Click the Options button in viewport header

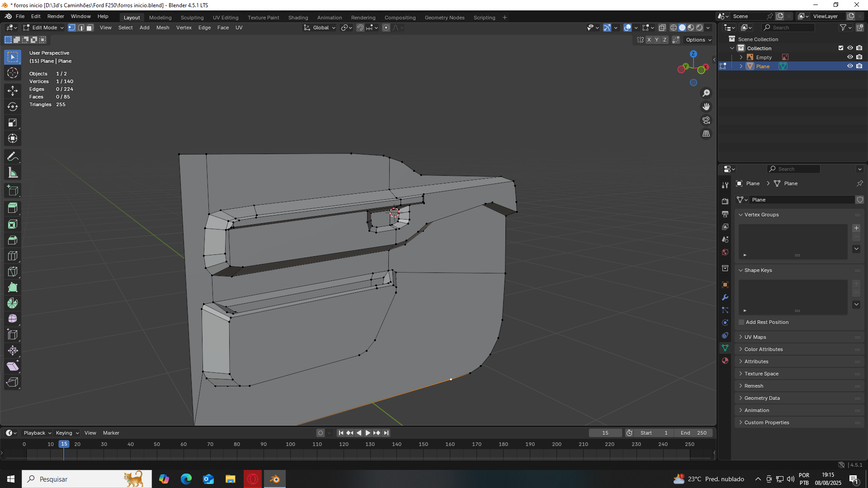pyautogui.click(x=698, y=40)
